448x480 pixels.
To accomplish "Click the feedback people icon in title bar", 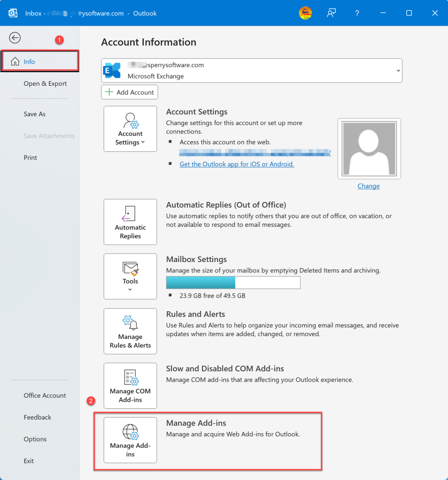I will tap(331, 13).
